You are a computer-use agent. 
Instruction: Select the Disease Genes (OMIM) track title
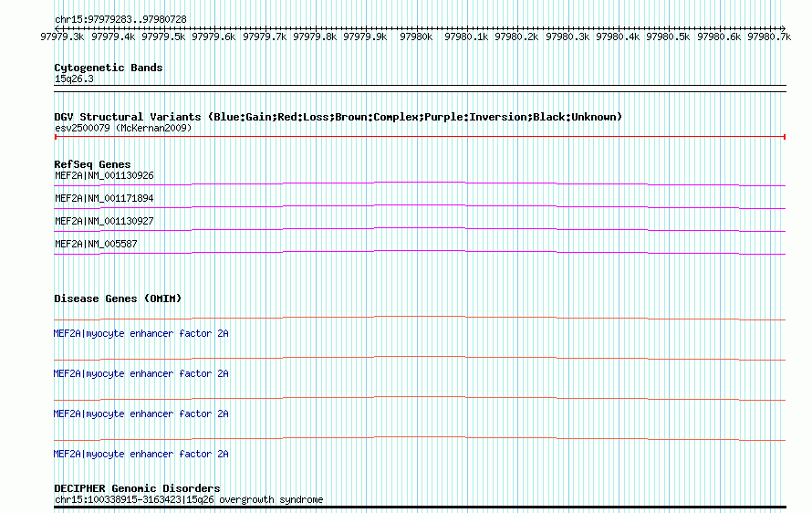coord(118,299)
